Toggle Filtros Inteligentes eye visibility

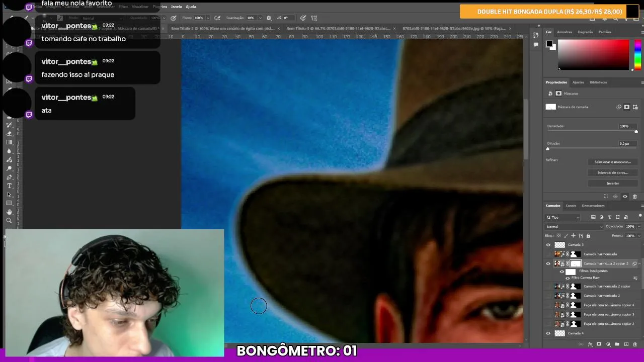tap(562, 271)
